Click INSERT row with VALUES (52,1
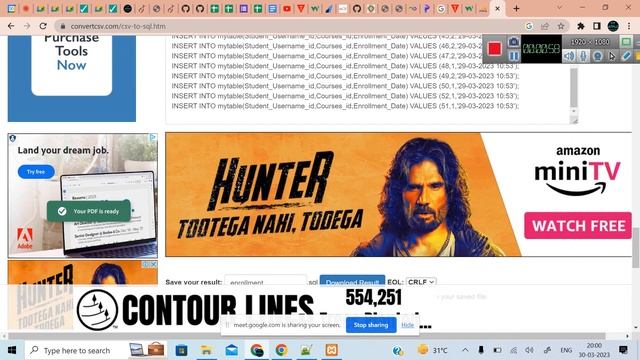This screenshot has height=360, width=640. coord(345,96)
